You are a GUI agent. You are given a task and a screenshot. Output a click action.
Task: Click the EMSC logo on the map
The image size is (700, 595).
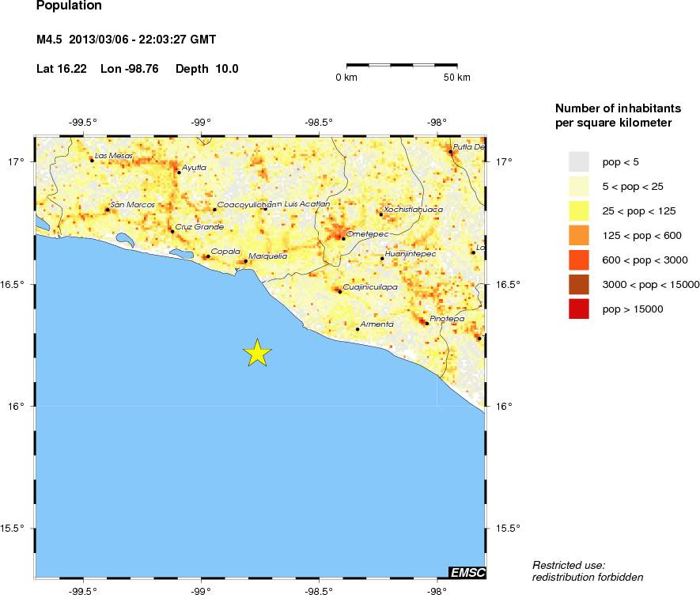(467, 572)
